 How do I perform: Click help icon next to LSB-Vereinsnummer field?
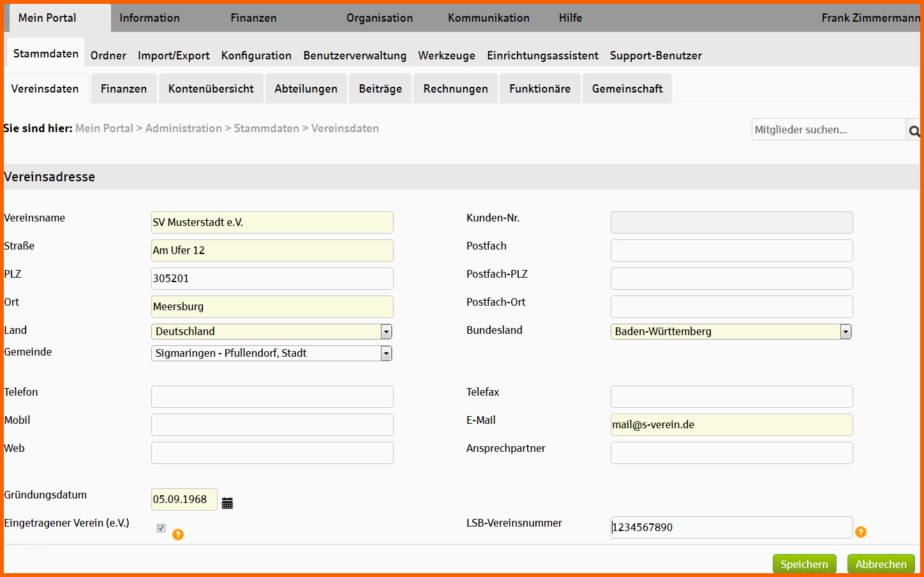pos(861,532)
